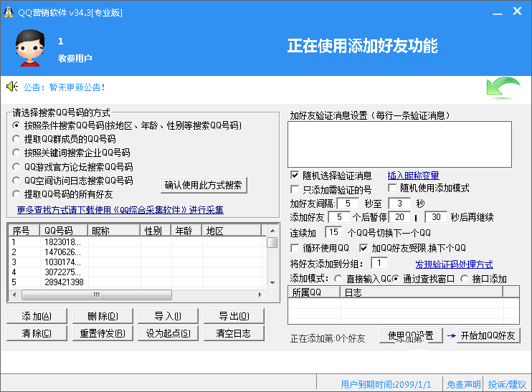Click the 清空日志 button
The width and height of the screenshot is (532, 392).
pyautogui.click(x=234, y=333)
